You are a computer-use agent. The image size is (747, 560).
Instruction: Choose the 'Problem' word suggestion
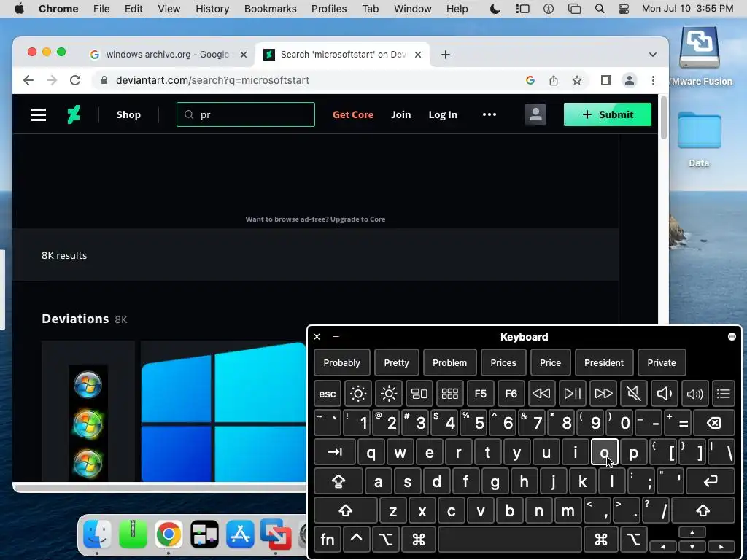(449, 363)
